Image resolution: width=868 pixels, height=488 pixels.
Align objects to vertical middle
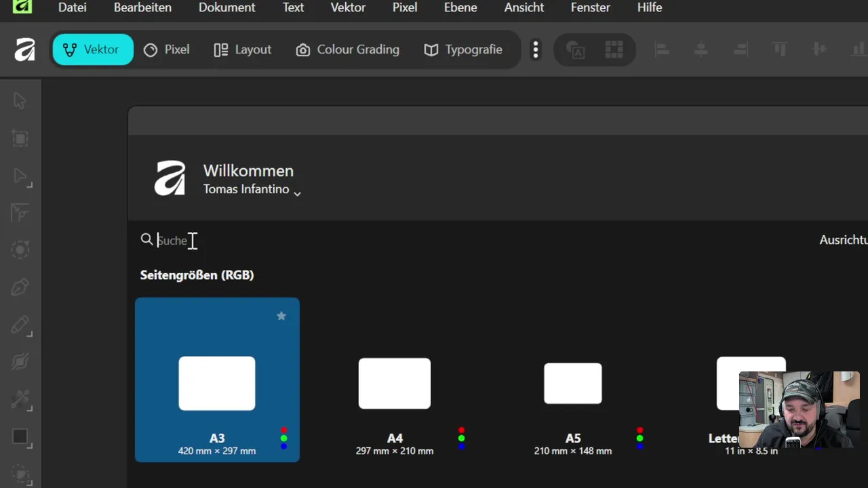(x=819, y=49)
